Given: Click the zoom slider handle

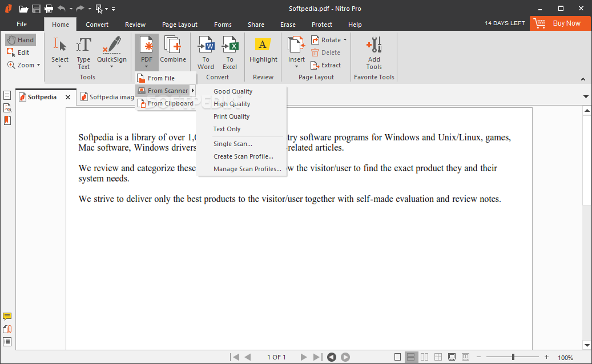Looking at the screenshot, I should pos(513,357).
